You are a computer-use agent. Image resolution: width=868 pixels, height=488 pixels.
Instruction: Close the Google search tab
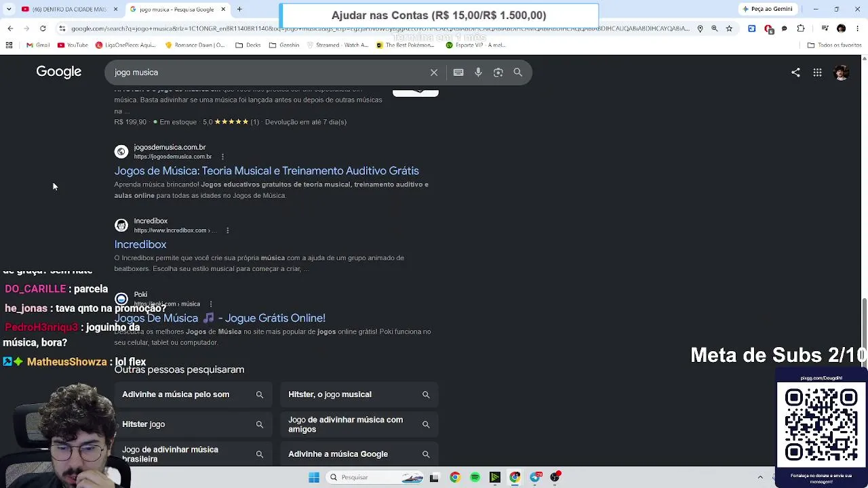[x=222, y=9]
